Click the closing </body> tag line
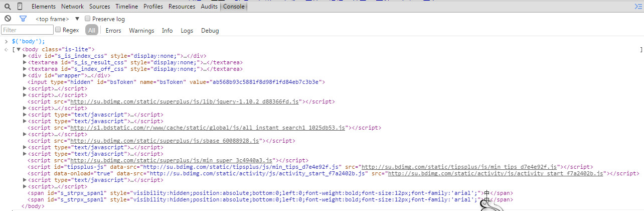 pyautogui.click(x=34, y=206)
